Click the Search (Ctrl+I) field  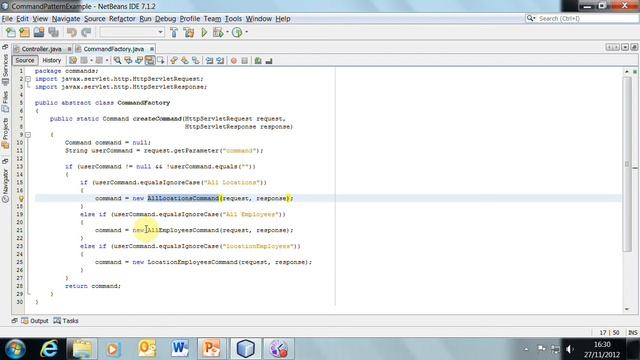pos(582,18)
